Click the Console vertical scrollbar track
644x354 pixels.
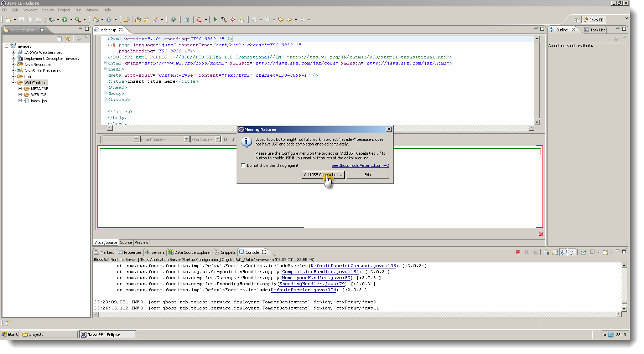[624, 287]
